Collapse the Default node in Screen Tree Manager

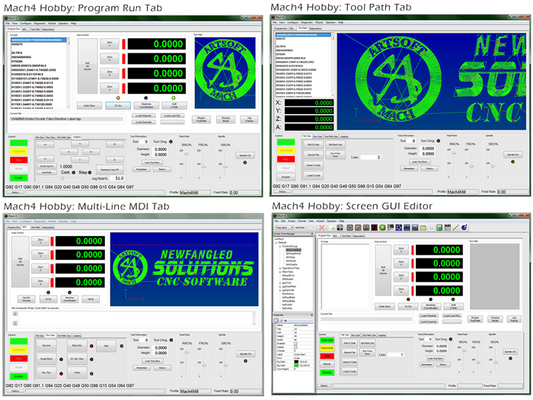(276, 243)
